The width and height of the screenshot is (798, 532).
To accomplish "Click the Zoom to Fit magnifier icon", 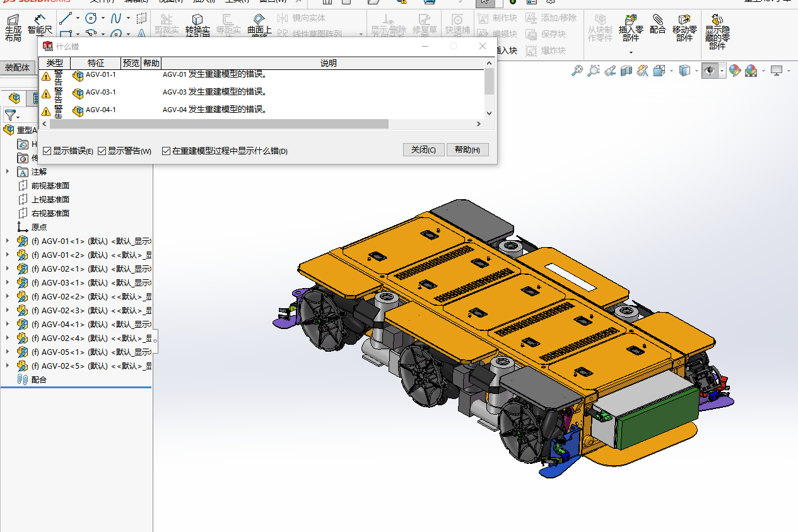I will pyautogui.click(x=577, y=71).
